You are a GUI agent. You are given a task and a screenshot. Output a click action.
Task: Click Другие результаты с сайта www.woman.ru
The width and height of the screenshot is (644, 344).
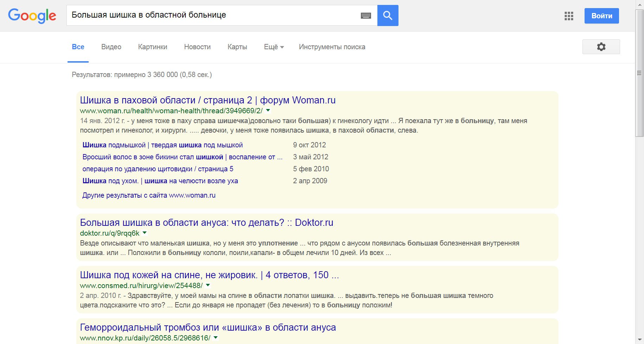[149, 195]
